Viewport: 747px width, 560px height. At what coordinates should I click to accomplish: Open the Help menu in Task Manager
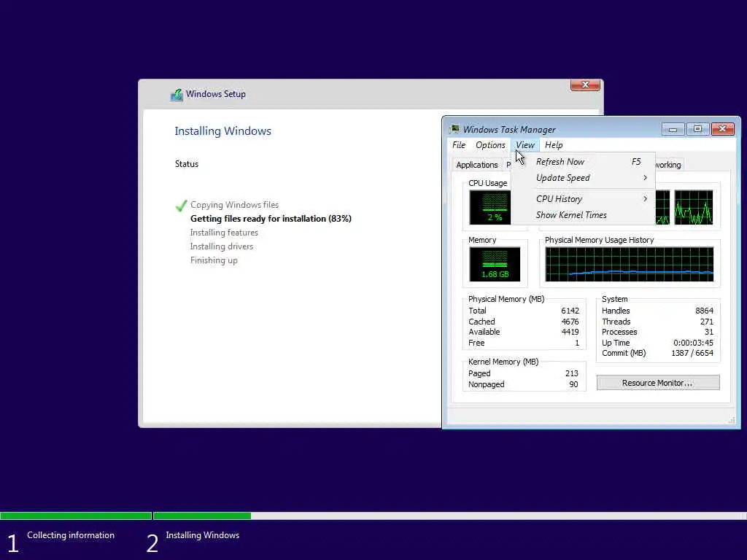point(554,145)
